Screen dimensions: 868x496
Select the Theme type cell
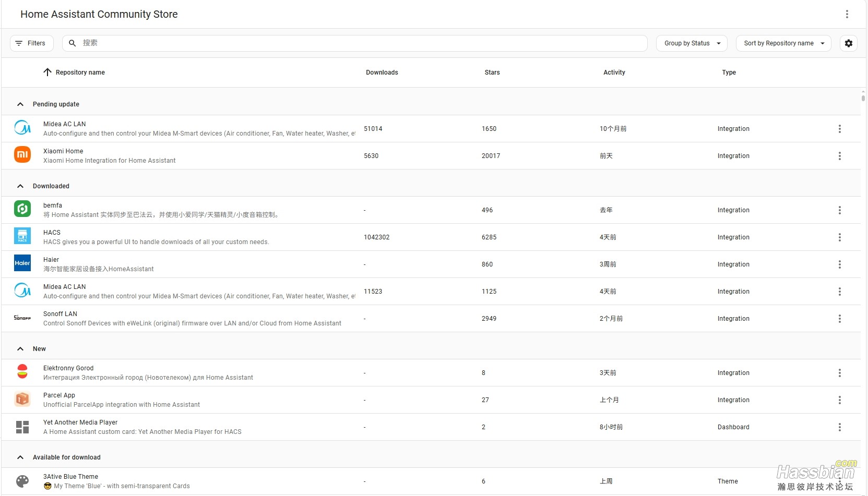[x=728, y=481]
